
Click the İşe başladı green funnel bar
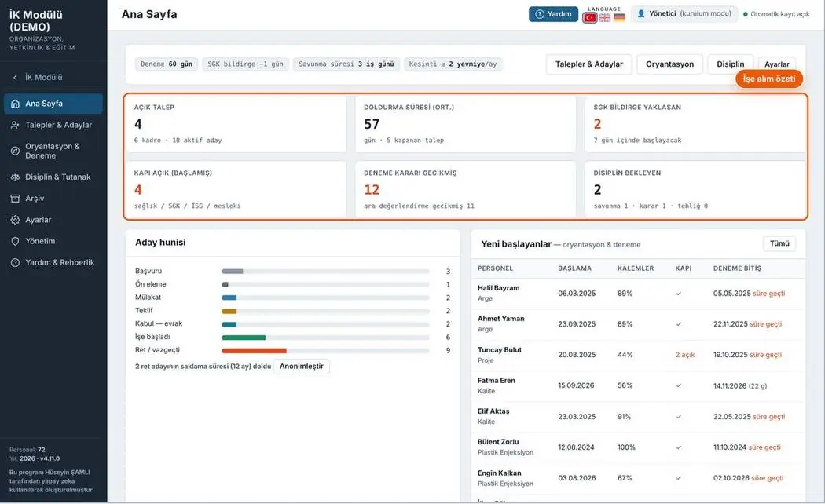[244, 338]
